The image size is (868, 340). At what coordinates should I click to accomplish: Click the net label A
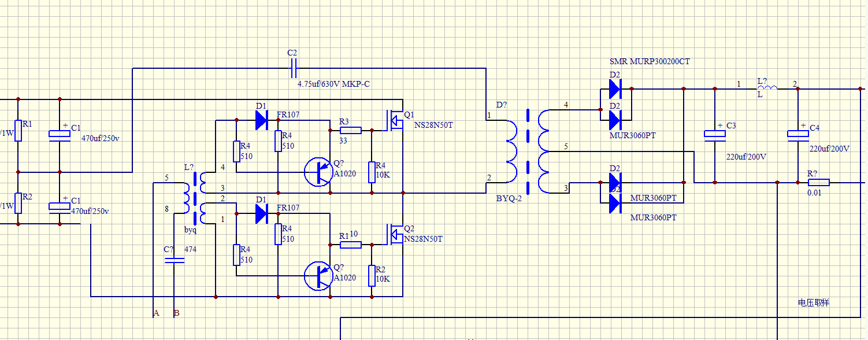(155, 313)
